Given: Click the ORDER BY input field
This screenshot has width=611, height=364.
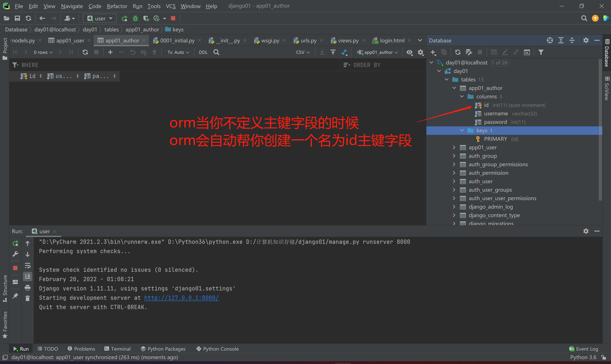Looking at the screenshot, I should point(384,65).
